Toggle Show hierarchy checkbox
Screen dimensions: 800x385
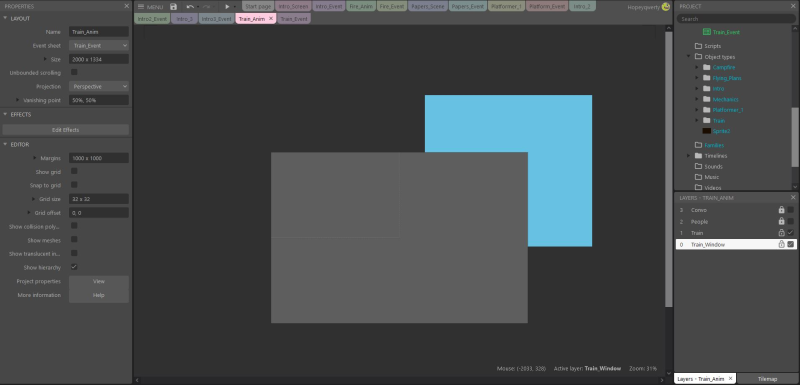74,267
